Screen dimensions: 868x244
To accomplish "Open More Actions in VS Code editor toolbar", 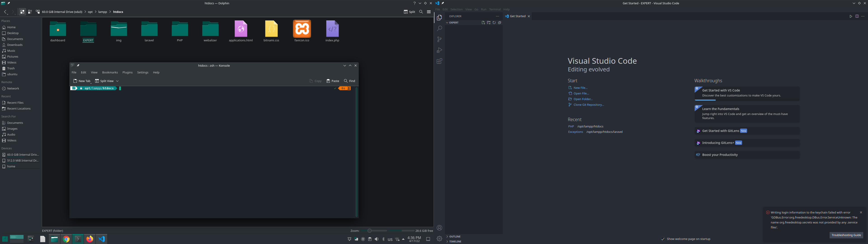I will [x=863, y=16].
